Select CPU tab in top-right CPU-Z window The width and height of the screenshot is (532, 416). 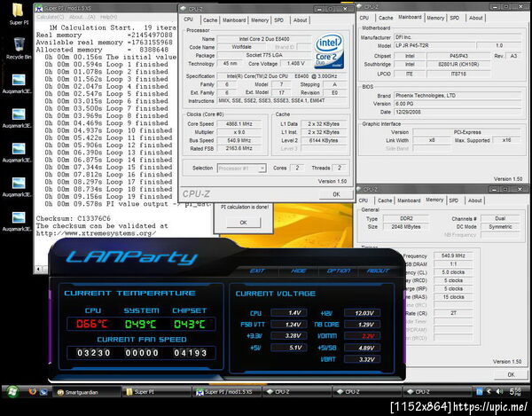tap(364, 18)
